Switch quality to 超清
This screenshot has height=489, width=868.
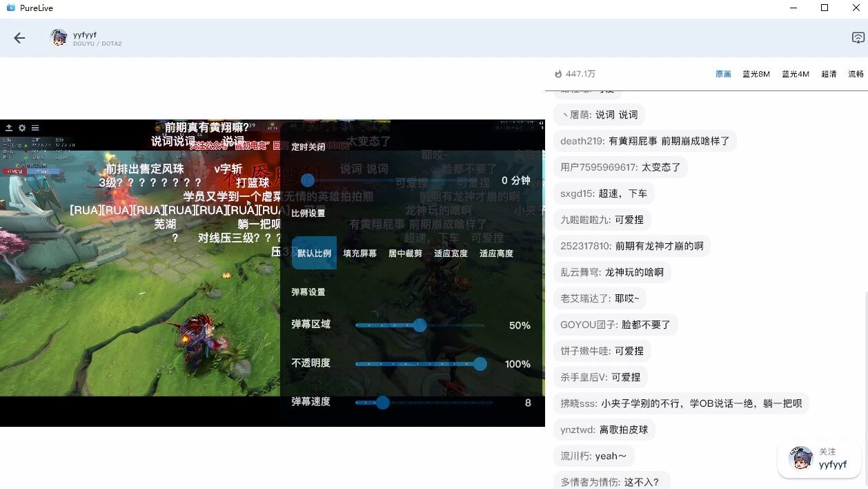[829, 74]
